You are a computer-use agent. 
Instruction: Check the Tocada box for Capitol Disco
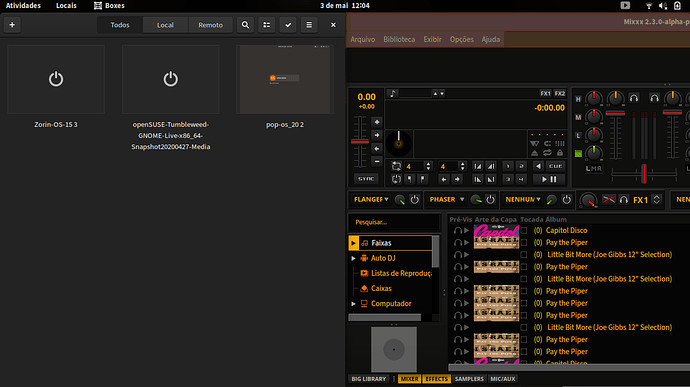[524, 230]
